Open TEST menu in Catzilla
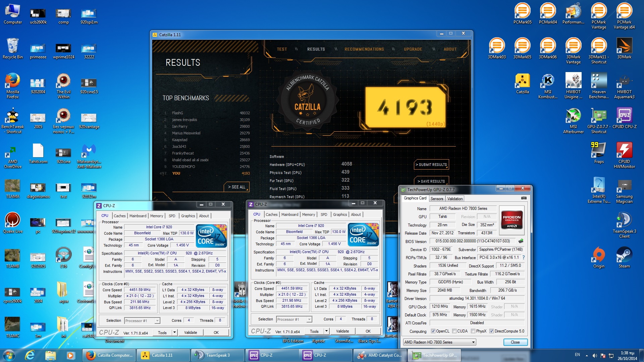Image resolution: width=644 pixels, height=362 pixels. (282, 49)
